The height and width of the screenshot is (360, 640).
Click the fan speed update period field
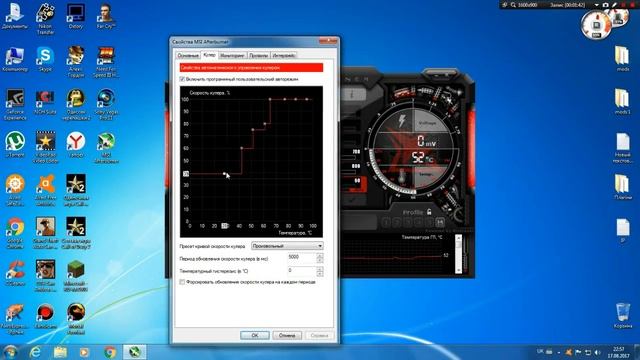click(x=302, y=257)
